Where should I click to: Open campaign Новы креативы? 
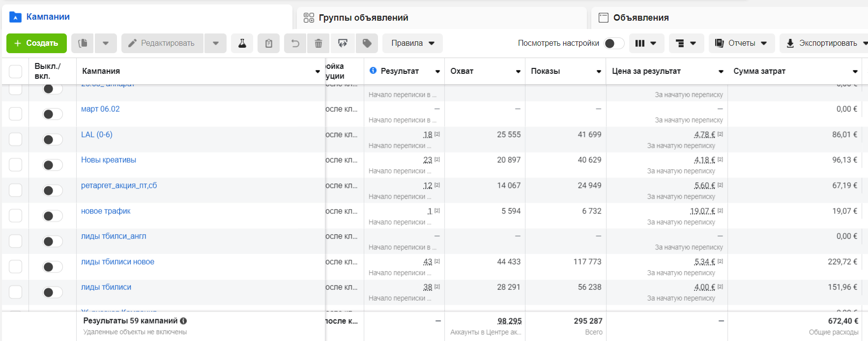click(109, 160)
